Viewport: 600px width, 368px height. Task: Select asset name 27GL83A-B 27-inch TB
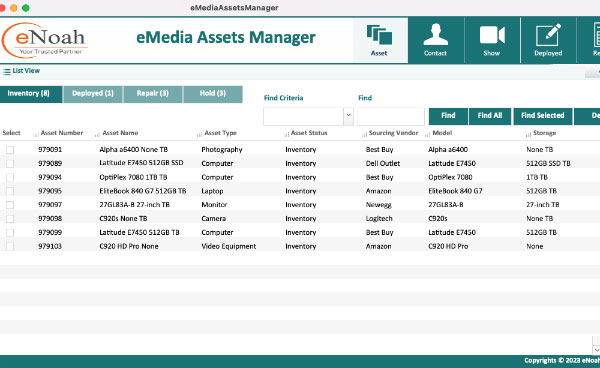(134, 205)
